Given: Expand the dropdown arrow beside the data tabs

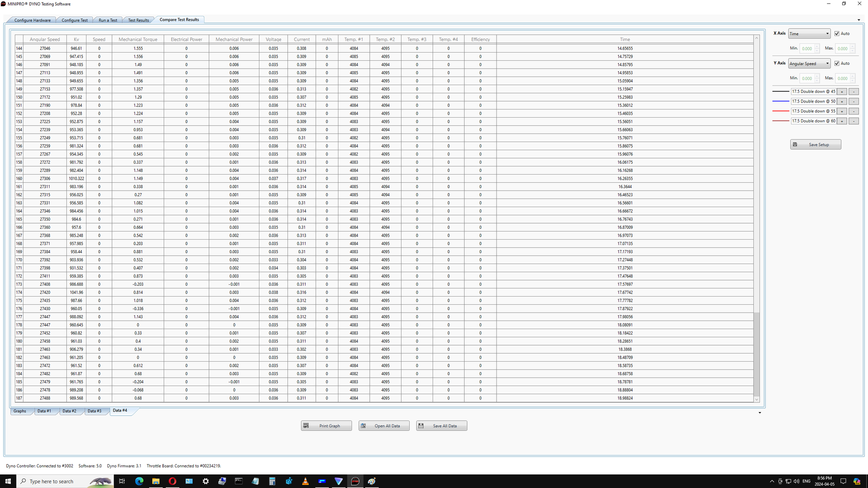Looking at the screenshot, I should point(759,412).
